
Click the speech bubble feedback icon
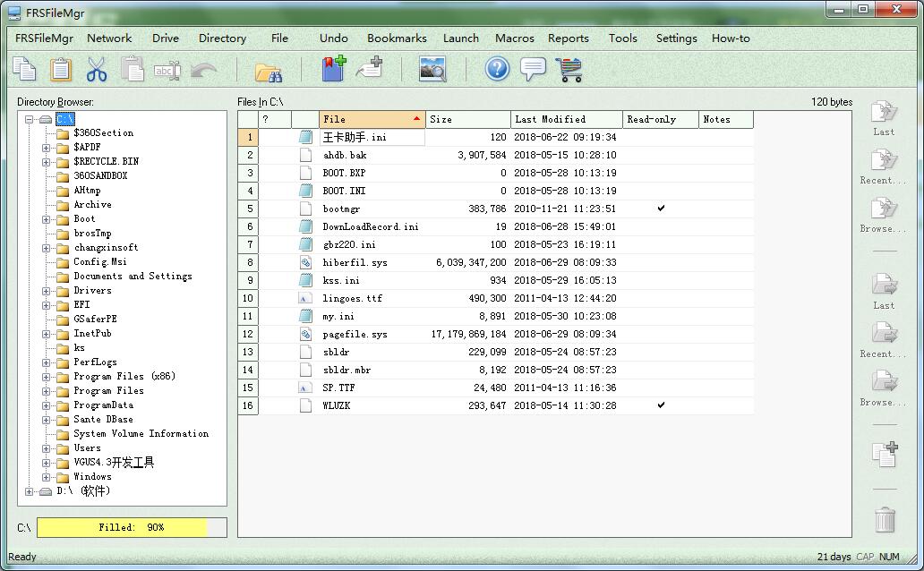(534, 69)
